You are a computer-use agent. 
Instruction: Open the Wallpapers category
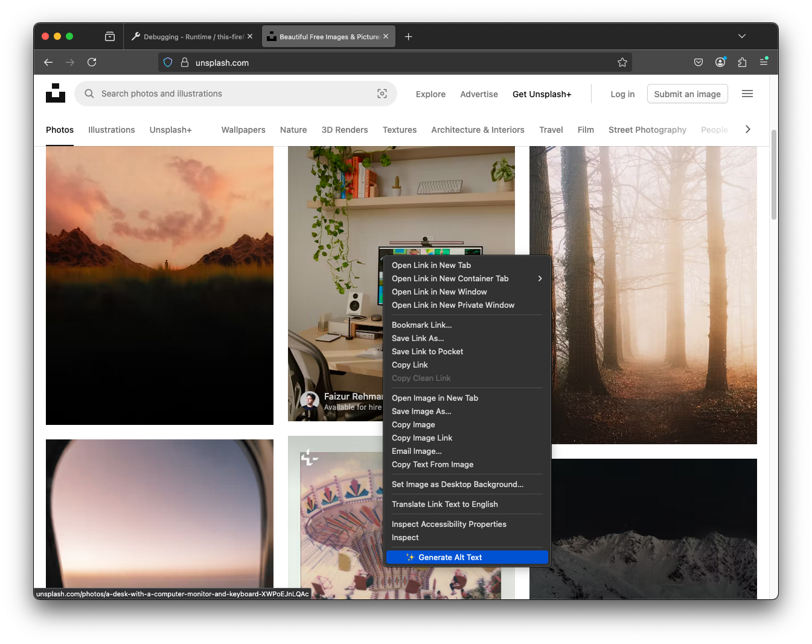(243, 130)
